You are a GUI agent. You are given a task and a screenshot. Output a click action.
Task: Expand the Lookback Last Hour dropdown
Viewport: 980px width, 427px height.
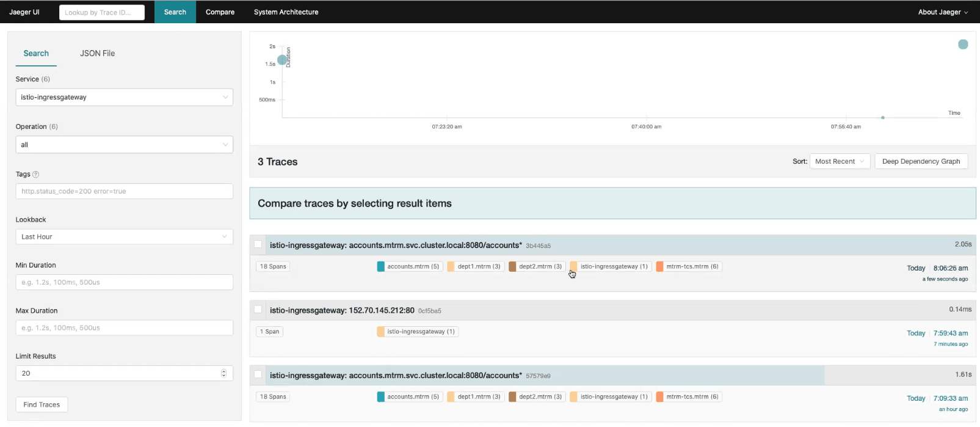124,237
